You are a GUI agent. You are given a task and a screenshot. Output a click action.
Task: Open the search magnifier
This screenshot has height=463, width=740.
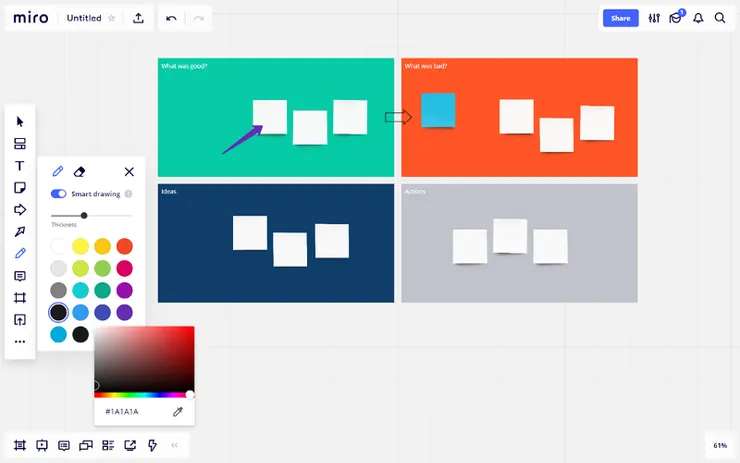[720, 18]
